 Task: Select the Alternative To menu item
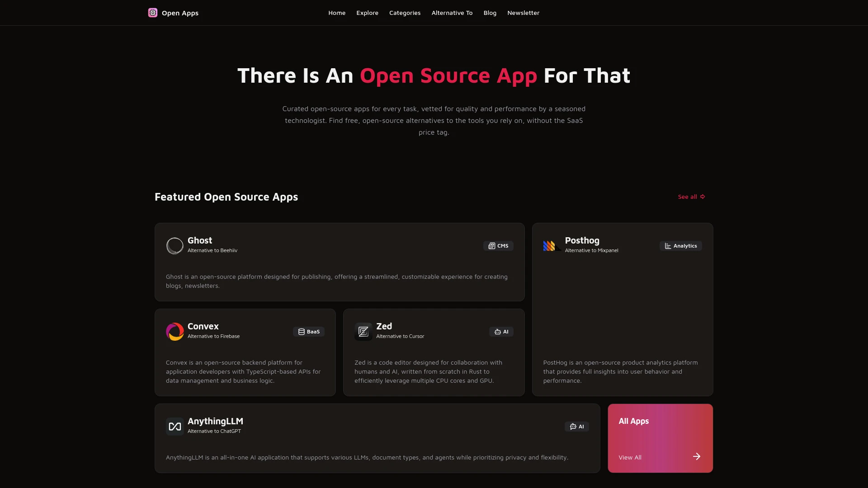452,13
